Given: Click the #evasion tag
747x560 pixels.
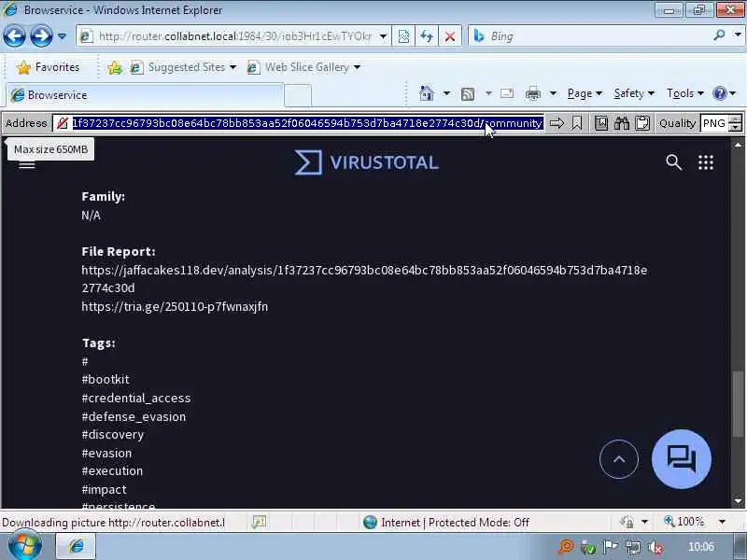Looking at the screenshot, I should [x=106, y=454].
